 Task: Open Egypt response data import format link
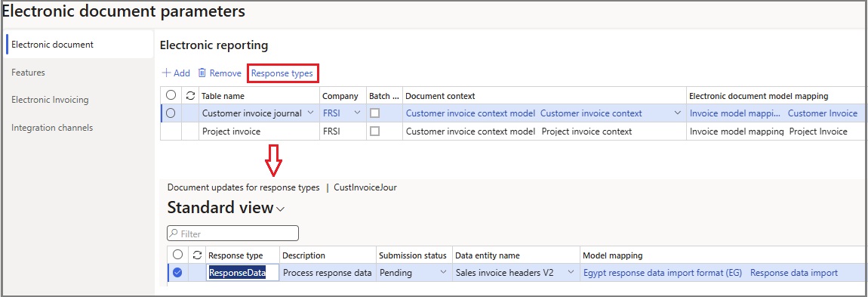[663, 273]
